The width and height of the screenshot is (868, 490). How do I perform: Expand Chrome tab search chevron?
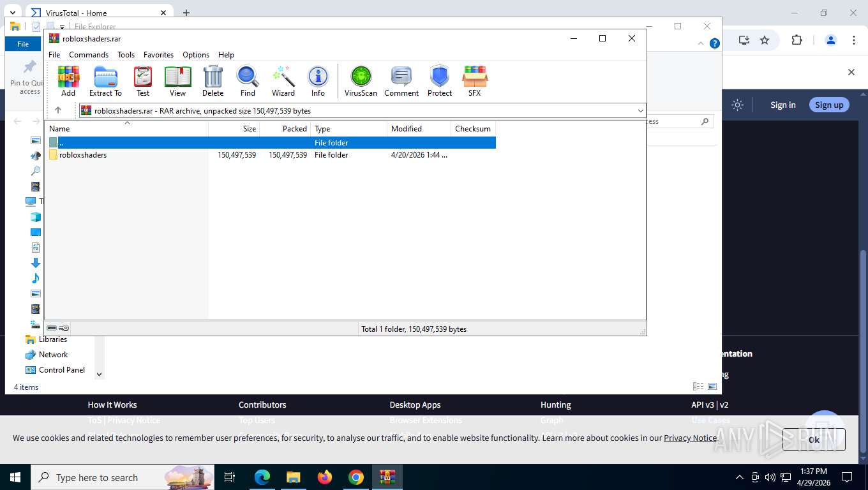12,13
